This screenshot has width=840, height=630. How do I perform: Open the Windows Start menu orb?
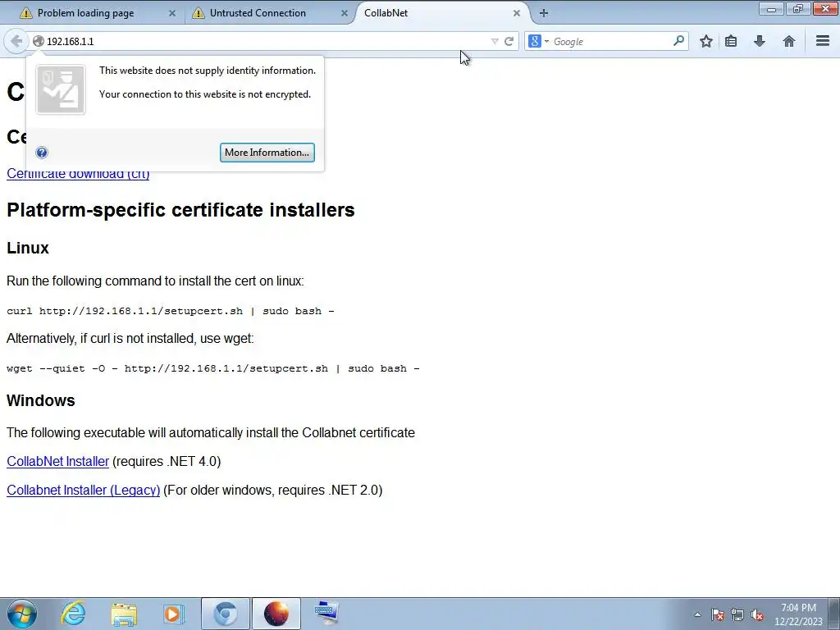point(22,614)
